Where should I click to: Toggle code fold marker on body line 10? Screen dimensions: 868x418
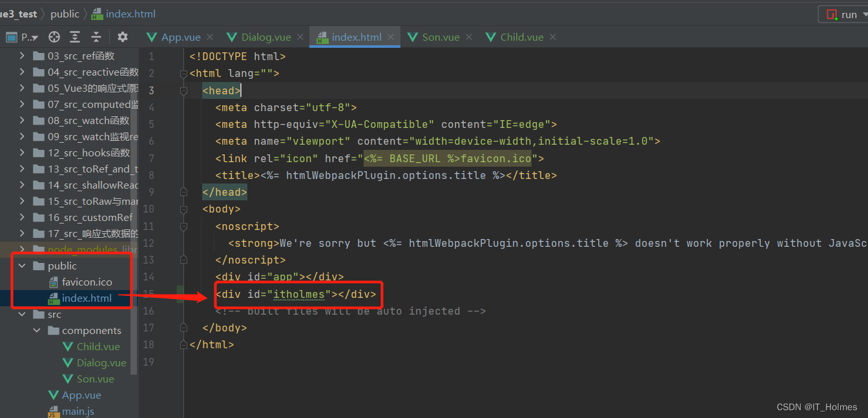[183, 209]
